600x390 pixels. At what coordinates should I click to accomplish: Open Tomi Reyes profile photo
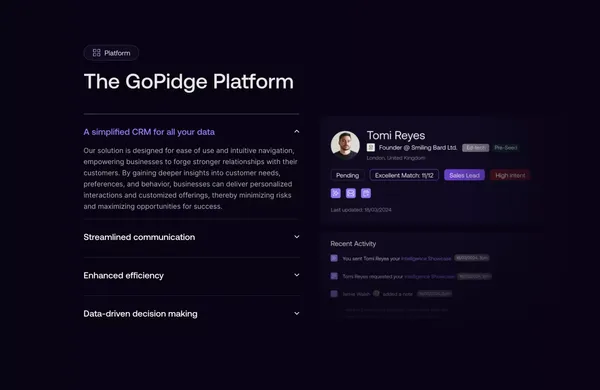[x=345, y=145]
